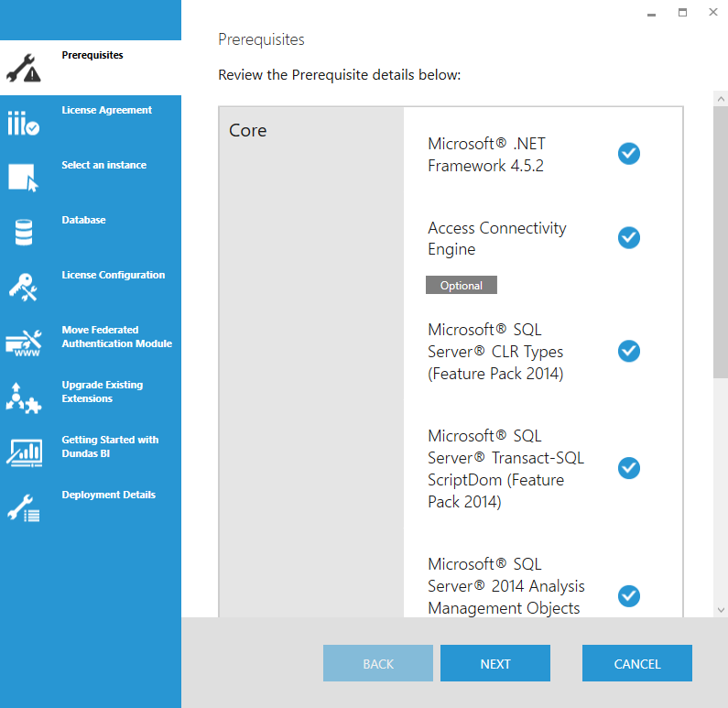Click the scrollbar up arrow
The width and height of the screenshot is (728, 708).
721,99
